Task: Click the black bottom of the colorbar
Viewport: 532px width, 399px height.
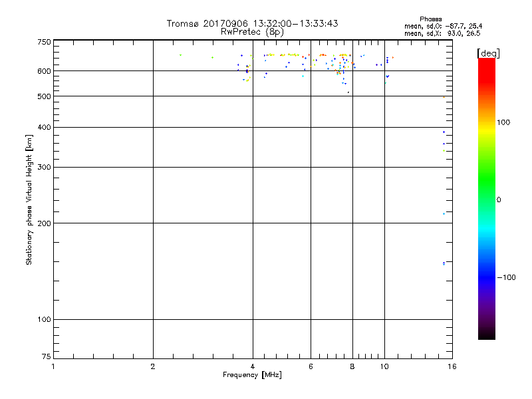Action: point(486,335)
